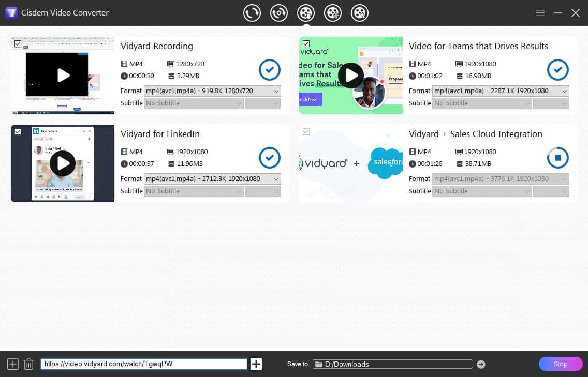Open the output folder with the arrow icon
The width and height of the screenshot is (588, 377).
481,364
